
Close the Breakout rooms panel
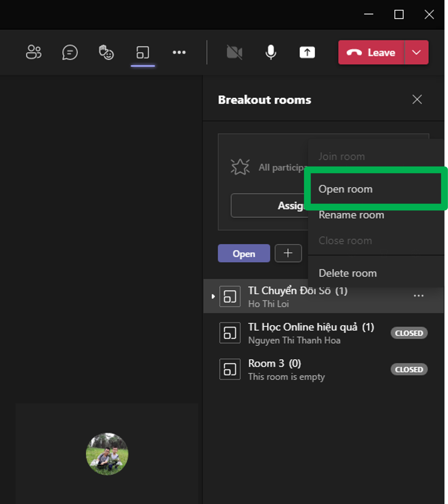[x=417, y=100]
